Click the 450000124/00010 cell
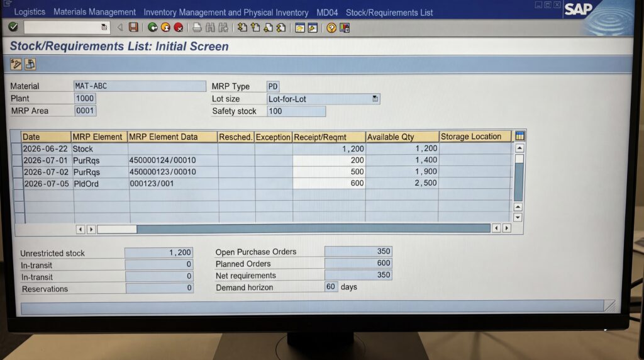 [173, 160]
